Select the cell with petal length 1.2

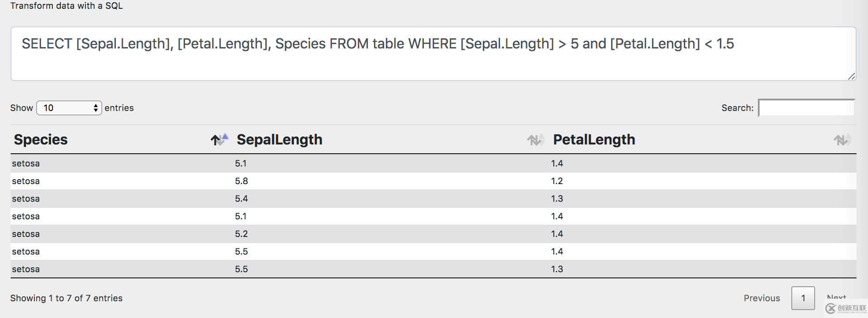(557, 181)
